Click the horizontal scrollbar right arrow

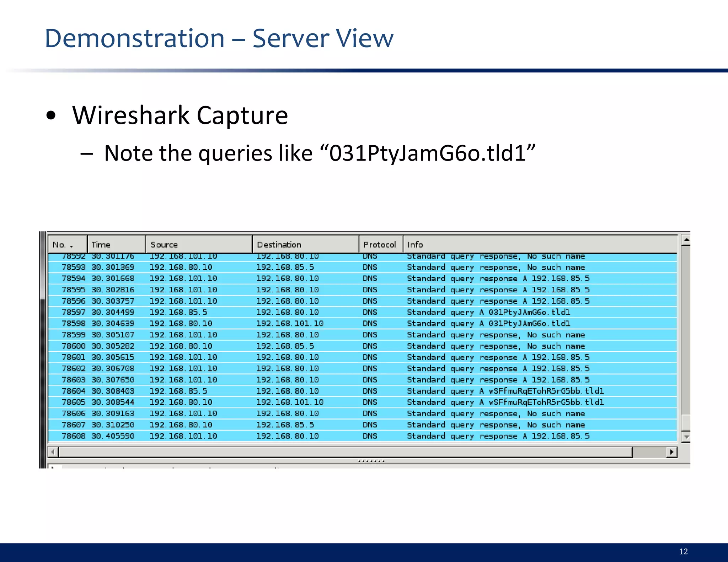(x=671, y=452)
